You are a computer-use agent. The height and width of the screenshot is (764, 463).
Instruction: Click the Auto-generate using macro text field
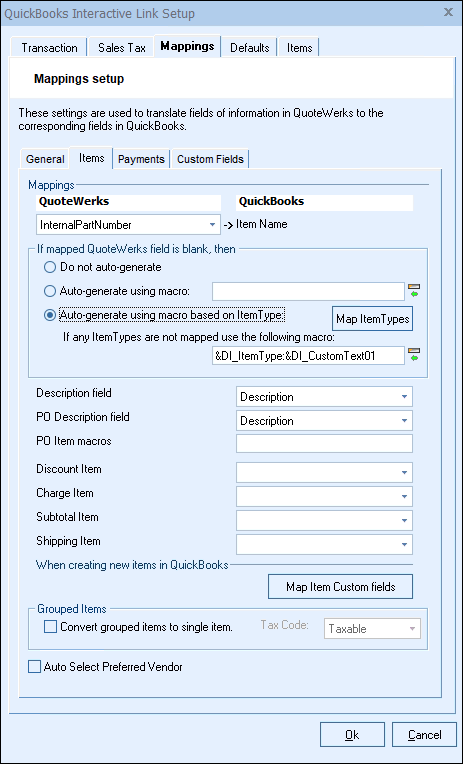(x=309, y=292)
